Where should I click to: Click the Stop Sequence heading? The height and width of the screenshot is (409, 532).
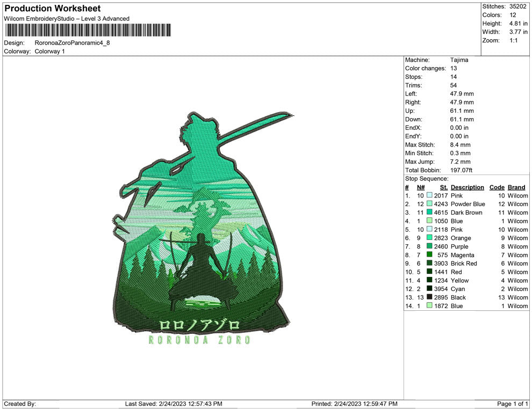coord(427,179)
